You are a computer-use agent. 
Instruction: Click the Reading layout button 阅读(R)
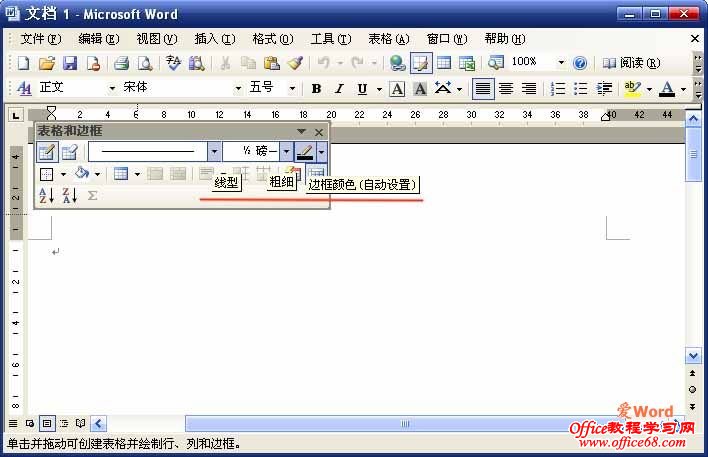(631, 63)
